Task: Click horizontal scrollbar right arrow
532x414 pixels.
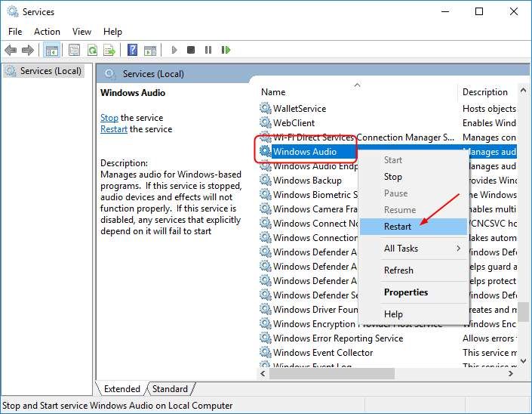Action: (510, 374)
